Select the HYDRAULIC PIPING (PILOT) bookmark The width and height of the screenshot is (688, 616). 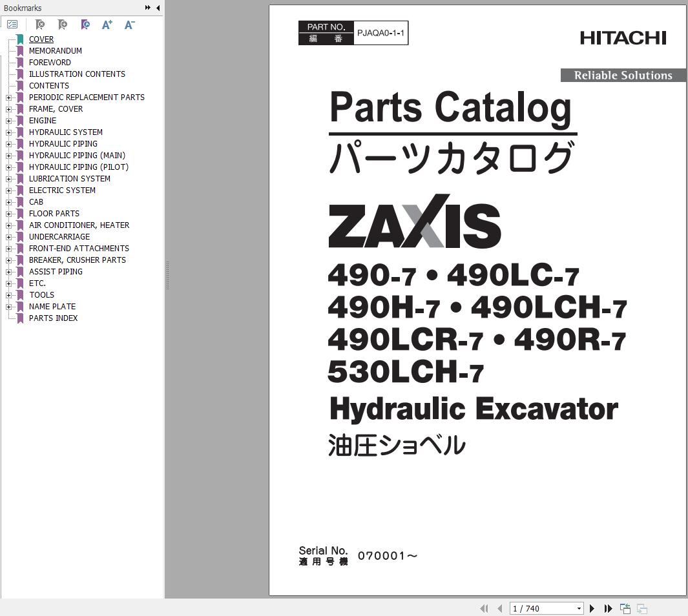(x=79, y=167)
